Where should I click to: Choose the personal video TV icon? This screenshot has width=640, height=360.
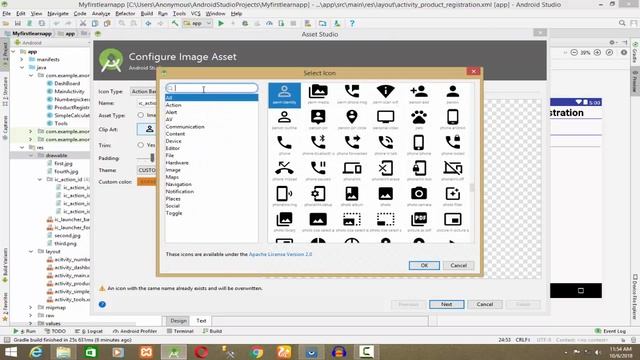[386, 118]
